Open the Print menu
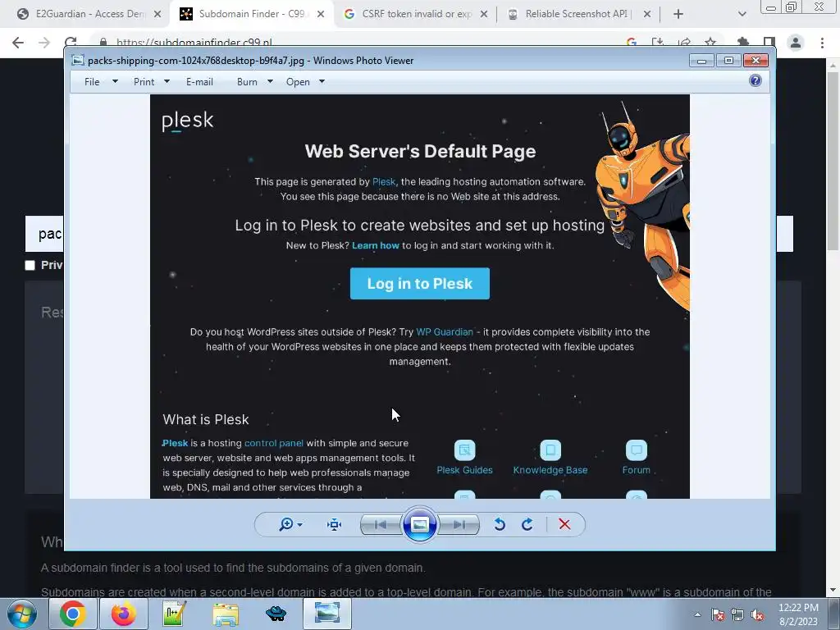 coord(144,82)
